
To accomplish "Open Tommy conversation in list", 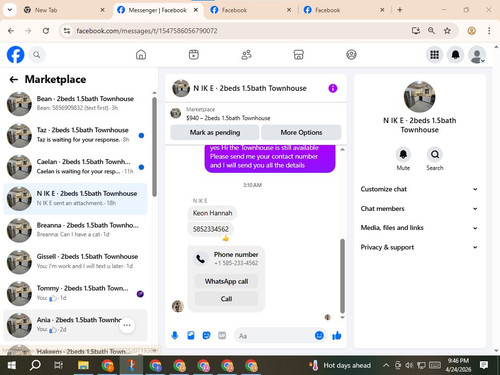I will 75,293.
